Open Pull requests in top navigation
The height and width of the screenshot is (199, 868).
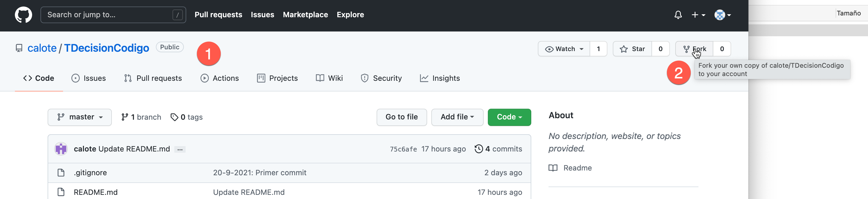tap(218, 15)
